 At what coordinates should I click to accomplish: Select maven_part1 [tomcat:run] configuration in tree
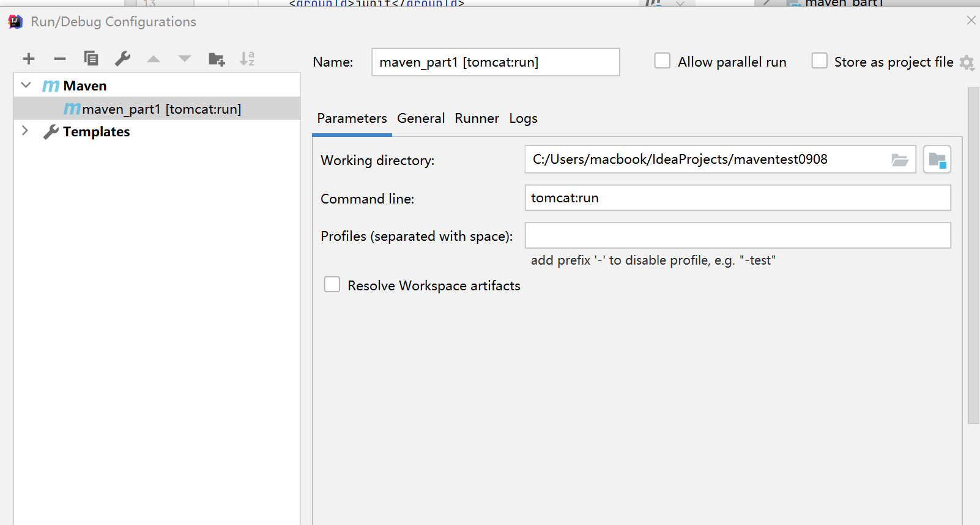tap(157, 109)
